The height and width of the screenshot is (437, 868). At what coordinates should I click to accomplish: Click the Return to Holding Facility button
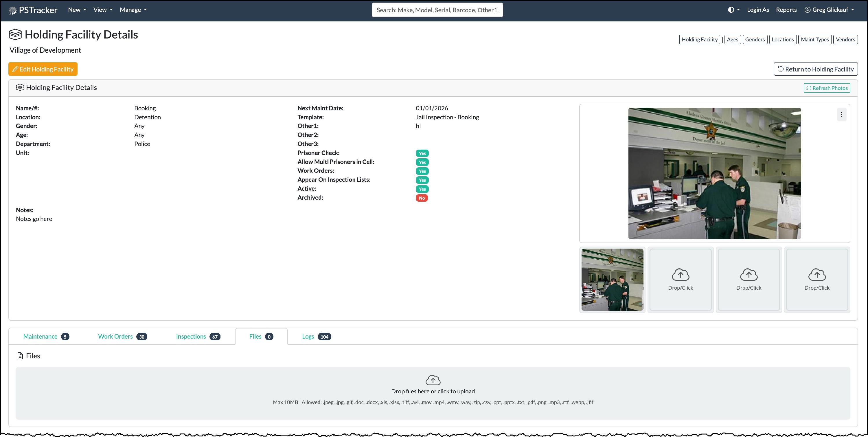tap(815, 69)
